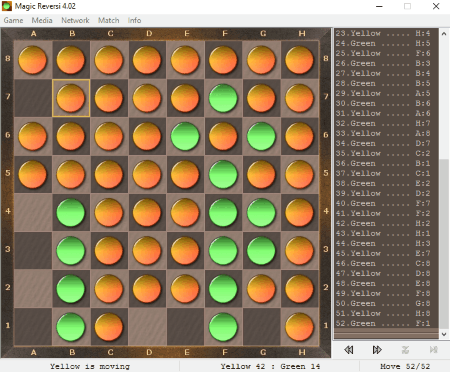Click the green disc at F2
Viewport: 450px width, 372px height.
[x=223, y=288]
